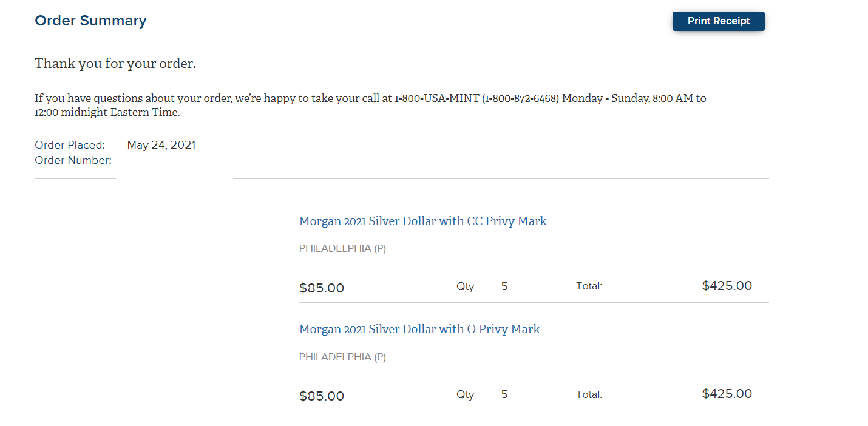The width and height of the screenshot is (868, 426).
Task: Open Morgan 2021 Silver Dollar O Privy Mark link
Action: pos(419,330)
